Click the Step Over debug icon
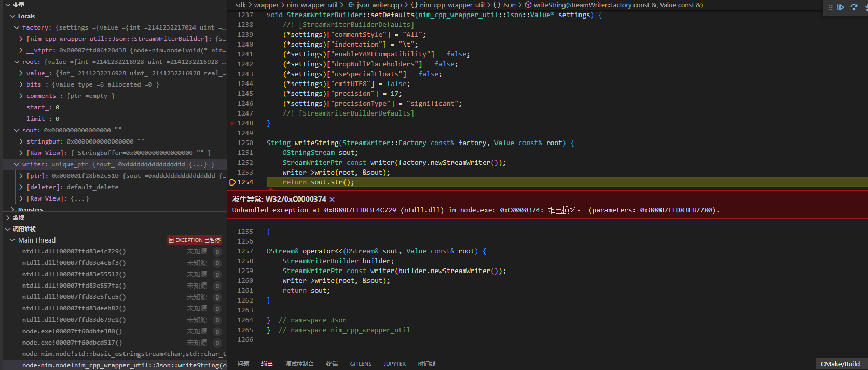Viewport: 868px width, 370px height. tap(853, 7)
